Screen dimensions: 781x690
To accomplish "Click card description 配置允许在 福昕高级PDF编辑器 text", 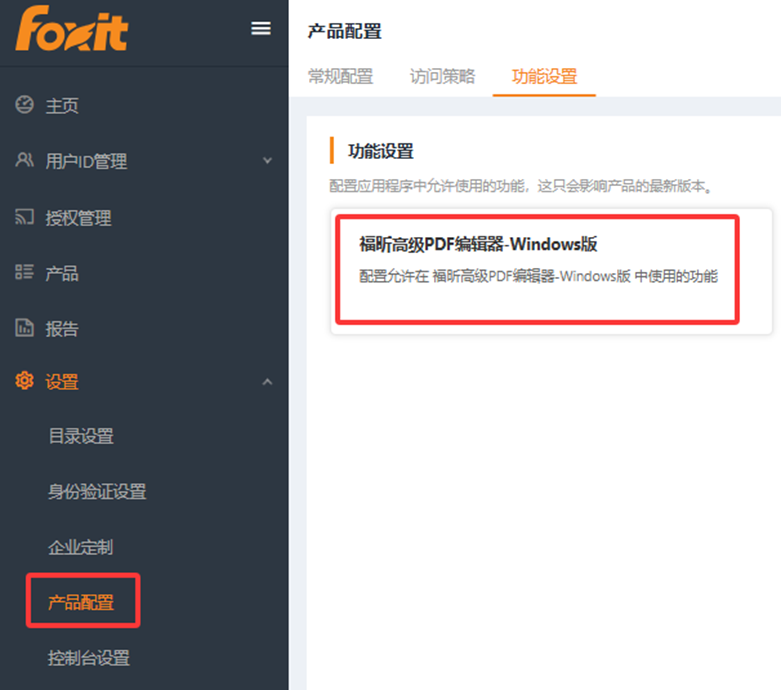I will (x=538, y=276).
